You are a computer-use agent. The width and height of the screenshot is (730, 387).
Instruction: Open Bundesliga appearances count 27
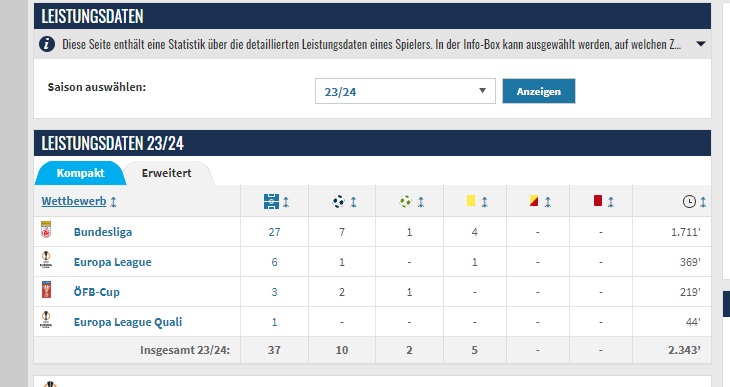[x=274, y=232]
